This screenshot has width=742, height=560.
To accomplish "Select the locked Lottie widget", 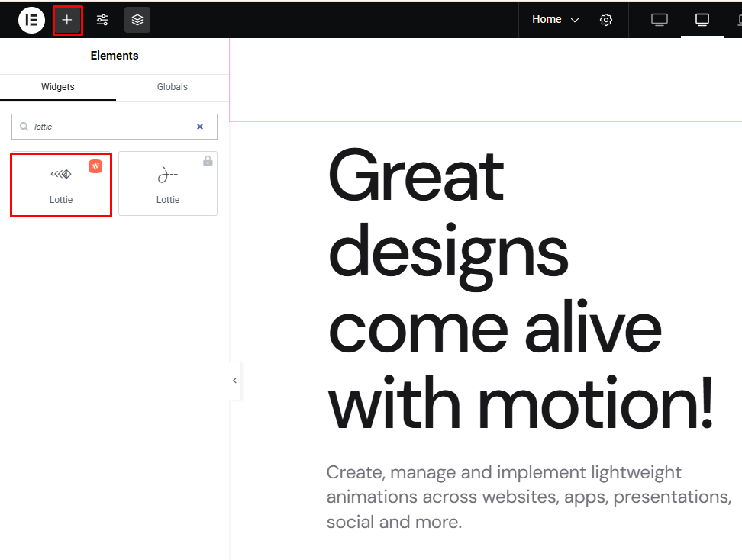I will (x=168, y=185).
